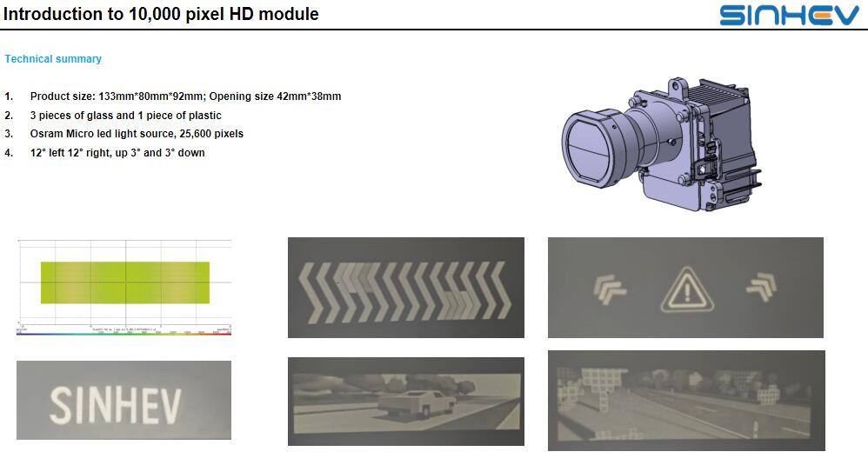Click the left-pointing double arrow symbol
Viewport: 868px width, 465px height.
coord(609,289)
